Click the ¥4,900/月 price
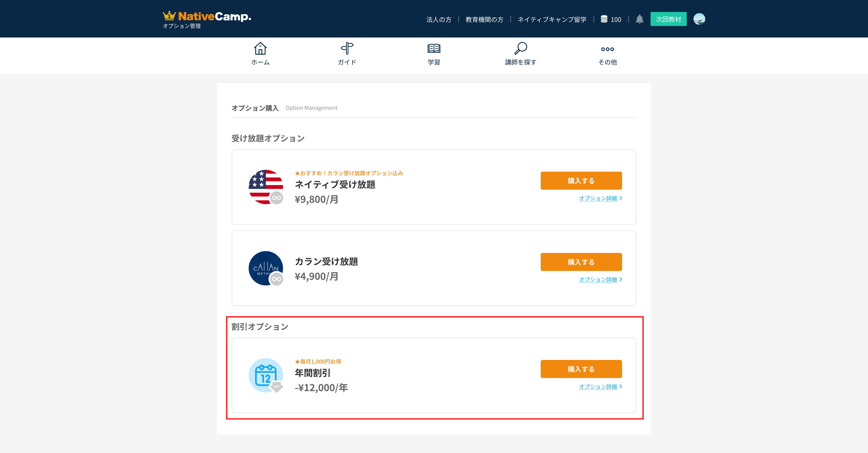The height and width of the screenshot is (453, 868). [316, 277]
